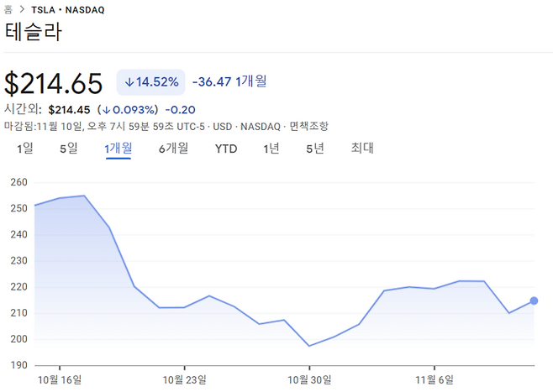Click the 테슬라 company title
The height and width of the screenshot is (392, 553).
pos(34,32)
